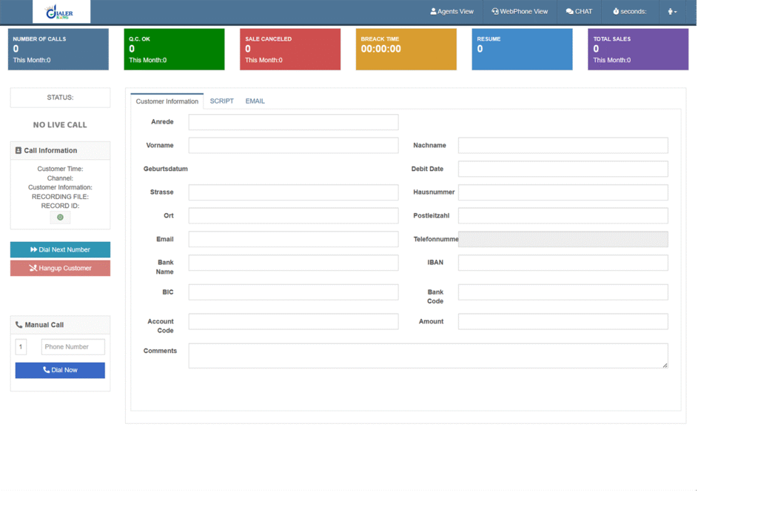
Task: Open the CHAT panel
Action: [579, 12]
